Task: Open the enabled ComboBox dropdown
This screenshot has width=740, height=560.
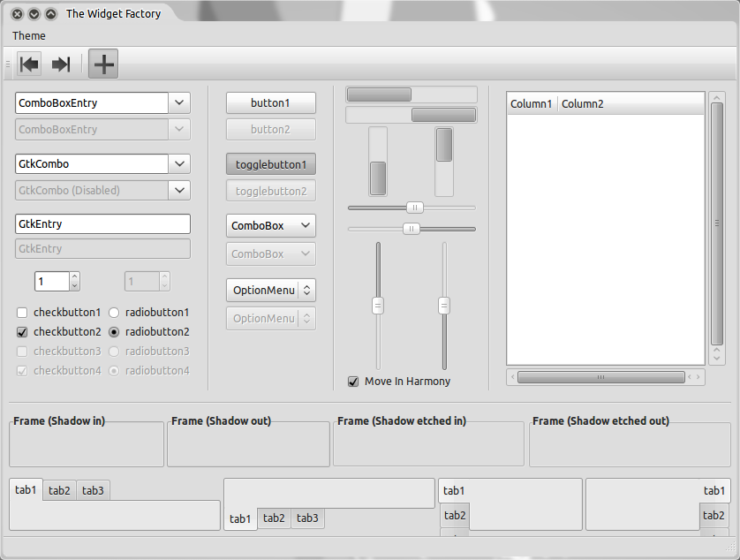Action: 271,226
